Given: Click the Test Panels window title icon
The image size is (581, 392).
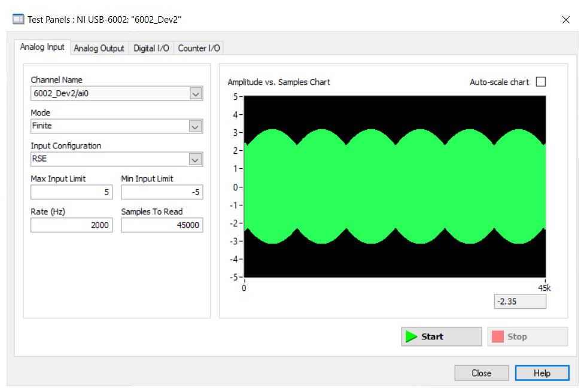Looking at the screenshot, I should [x=19, y=19].
